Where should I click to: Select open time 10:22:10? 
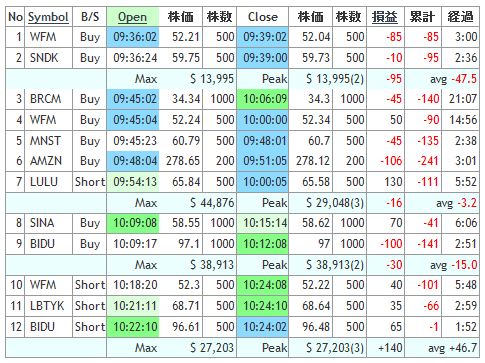pos(135,327)
